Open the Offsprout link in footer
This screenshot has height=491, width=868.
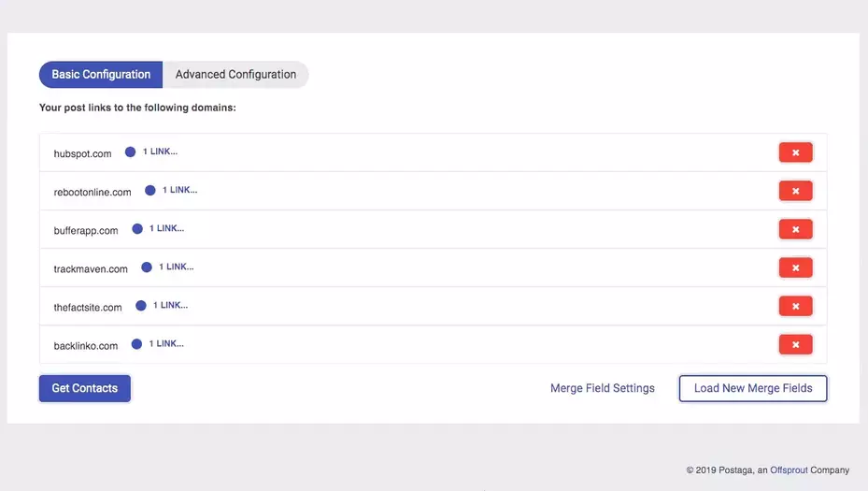[x=789, y=469]
